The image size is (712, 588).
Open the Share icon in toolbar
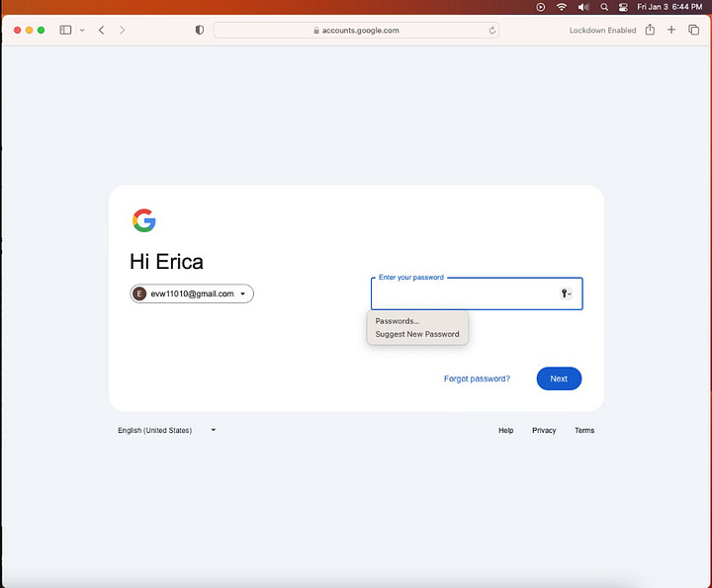(650, 30)
